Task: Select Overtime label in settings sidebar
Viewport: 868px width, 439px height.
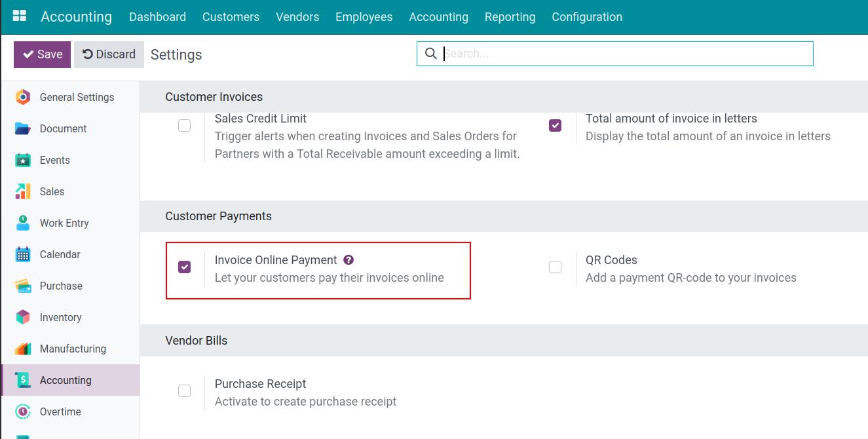Action: (60, 411)
